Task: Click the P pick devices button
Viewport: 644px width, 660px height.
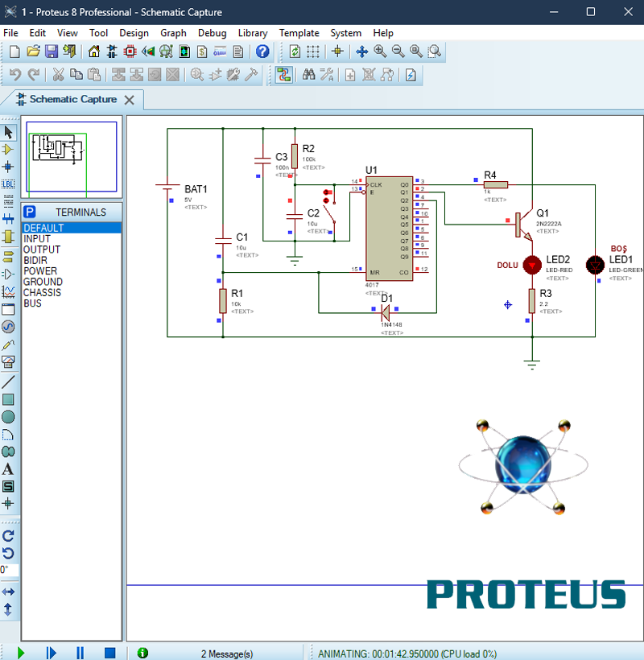Action: (30, 212)
